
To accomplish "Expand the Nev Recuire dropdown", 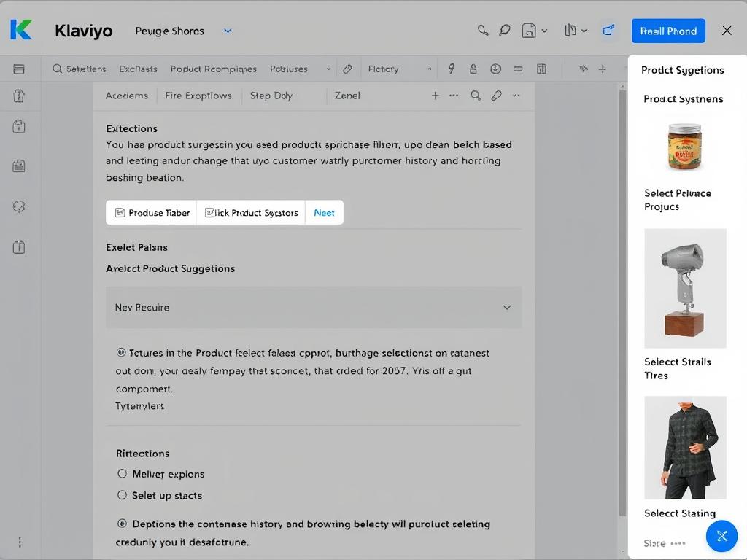I will [x=314, y=307].
